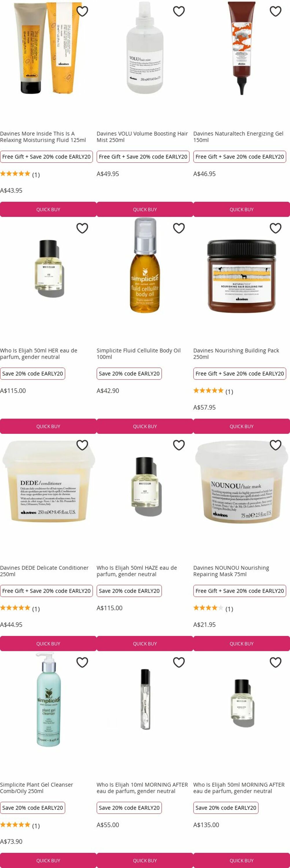Viewport: 290px width, 868px height.
Task: Select the EARLY20 promo badge under HER perfume
Action: tap(32, 373)
